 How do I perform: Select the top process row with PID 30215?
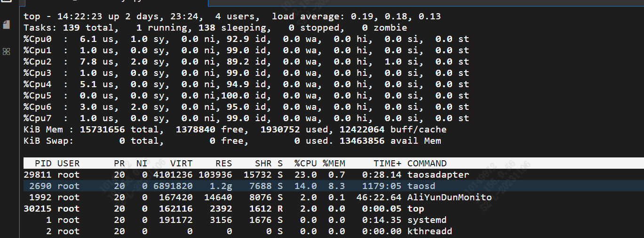point(246,209)
